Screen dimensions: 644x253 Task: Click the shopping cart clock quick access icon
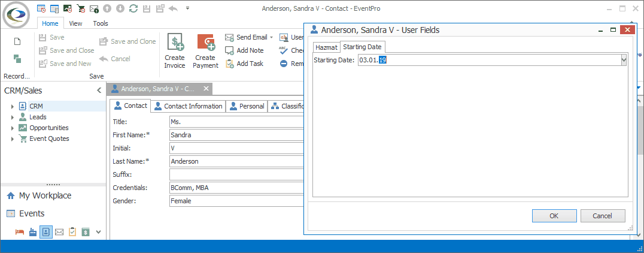pyautogui.click(x=81, y=8)
